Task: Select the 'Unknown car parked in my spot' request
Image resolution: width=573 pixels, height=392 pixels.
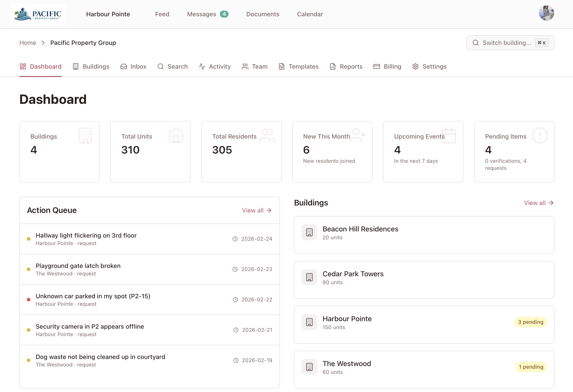Action: coord(93,296)
